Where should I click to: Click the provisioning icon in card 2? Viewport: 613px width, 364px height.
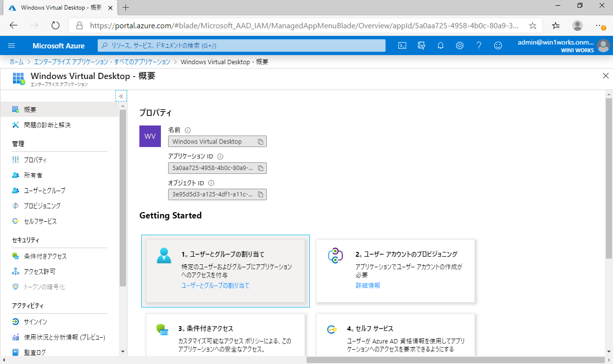pyautogui.click(x=335, y=255)
